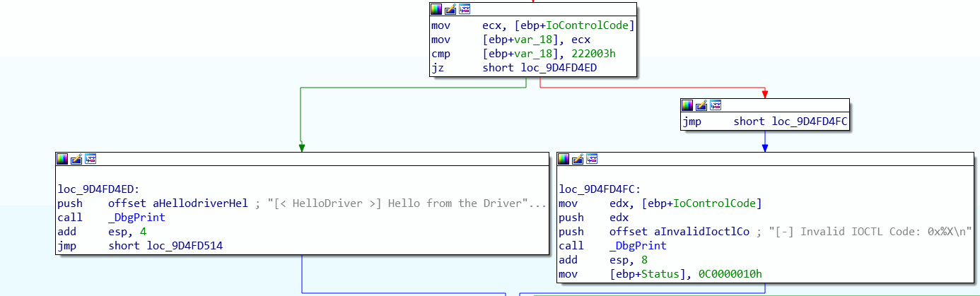The image size is (980, 296).
Task: Click the graph icon on the jmp short node
Action: point(716,105)
